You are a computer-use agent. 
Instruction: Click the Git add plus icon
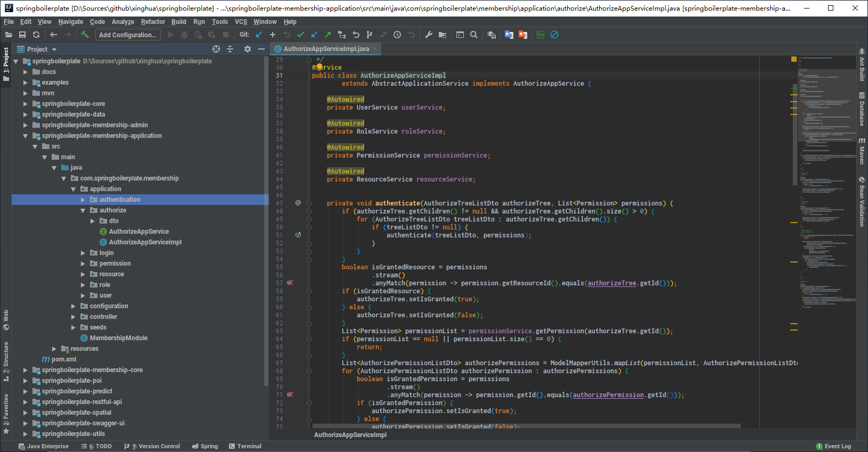click(273, 35)
